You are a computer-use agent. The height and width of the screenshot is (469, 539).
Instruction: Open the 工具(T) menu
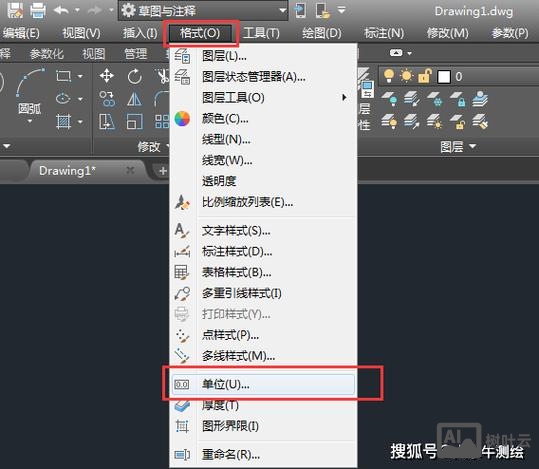tap(261, 33)
